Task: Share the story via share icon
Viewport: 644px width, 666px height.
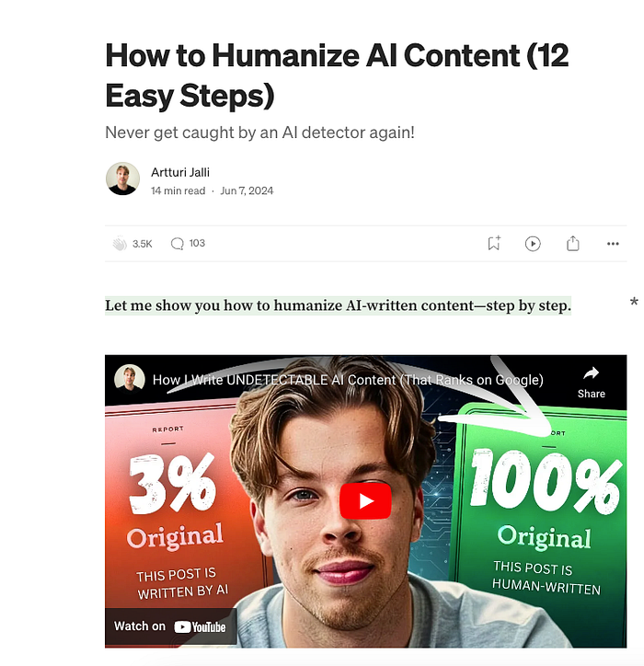Action: point(572,244)
